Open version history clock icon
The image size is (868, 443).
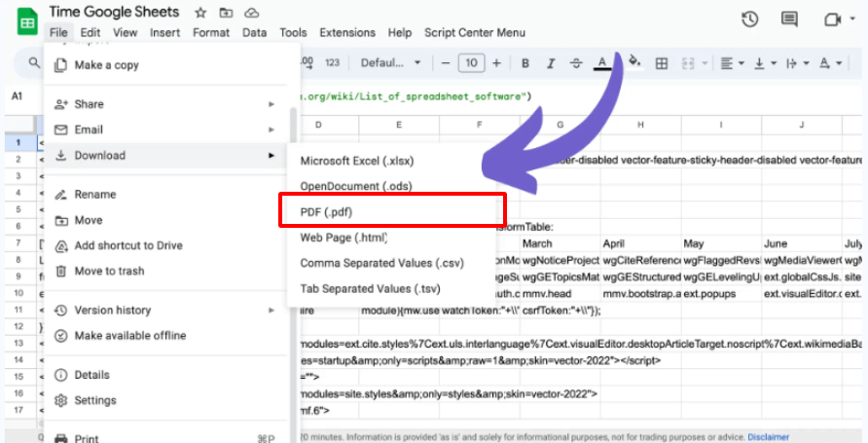(749, 19)
